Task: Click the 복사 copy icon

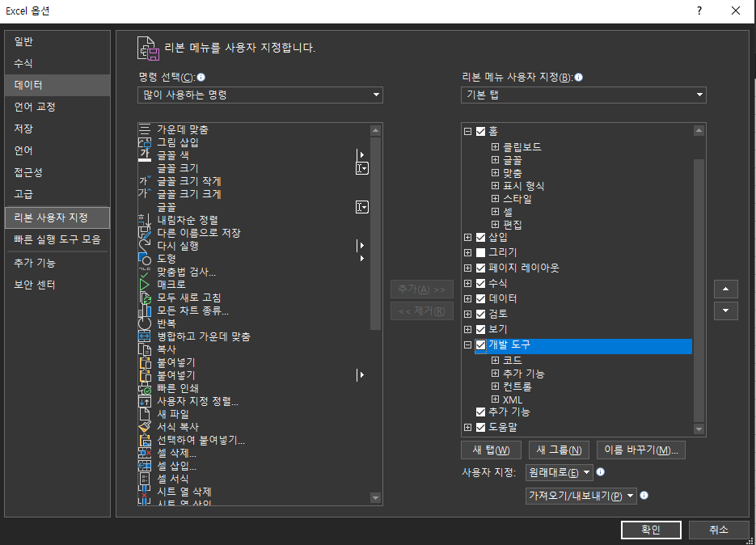Action: (145, 349)
